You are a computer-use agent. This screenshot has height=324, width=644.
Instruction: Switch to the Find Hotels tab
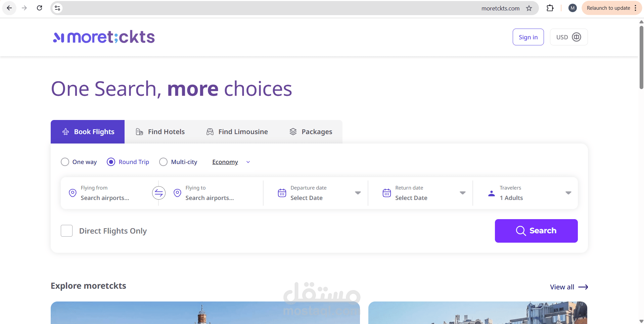point(160,132)
